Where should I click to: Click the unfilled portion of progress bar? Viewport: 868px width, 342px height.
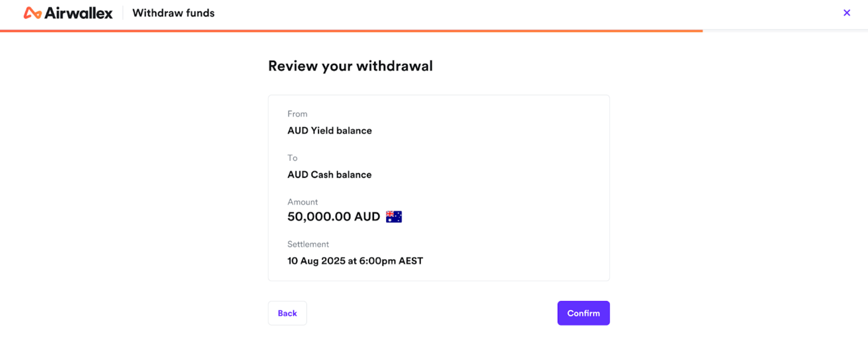(x=785, y=31)
